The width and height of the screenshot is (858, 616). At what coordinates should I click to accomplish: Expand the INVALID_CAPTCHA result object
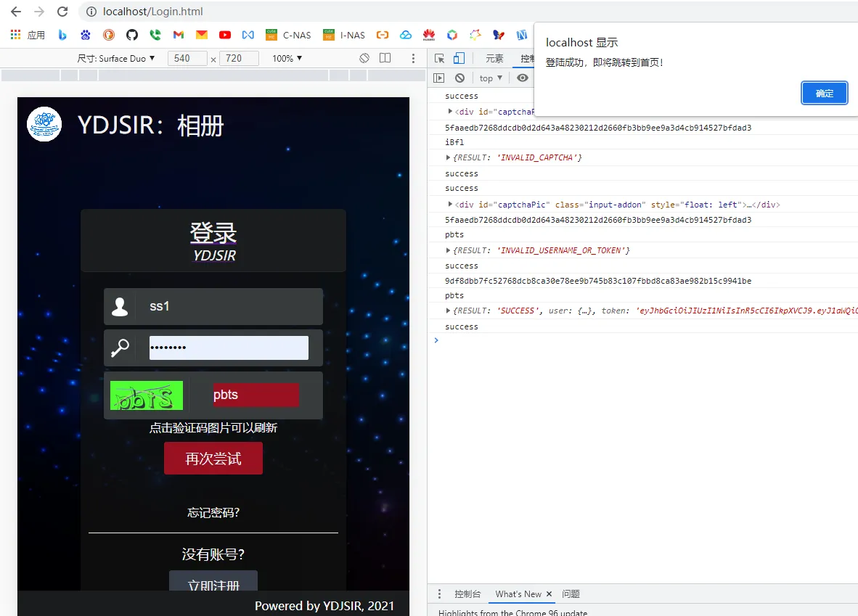(449, 157)
